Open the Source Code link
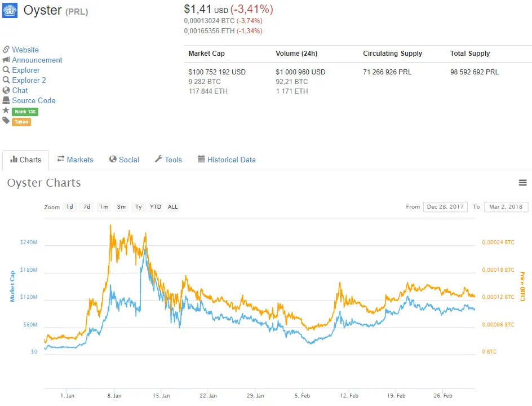 34,101
